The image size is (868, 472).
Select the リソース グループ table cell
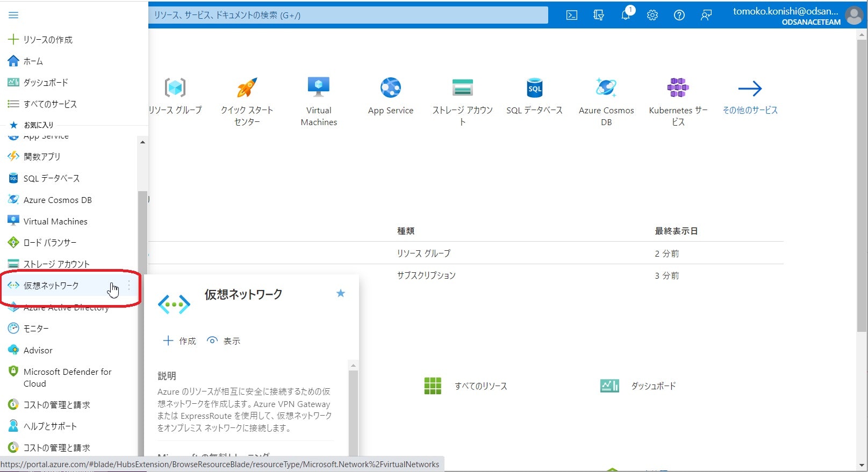(424, 253)
